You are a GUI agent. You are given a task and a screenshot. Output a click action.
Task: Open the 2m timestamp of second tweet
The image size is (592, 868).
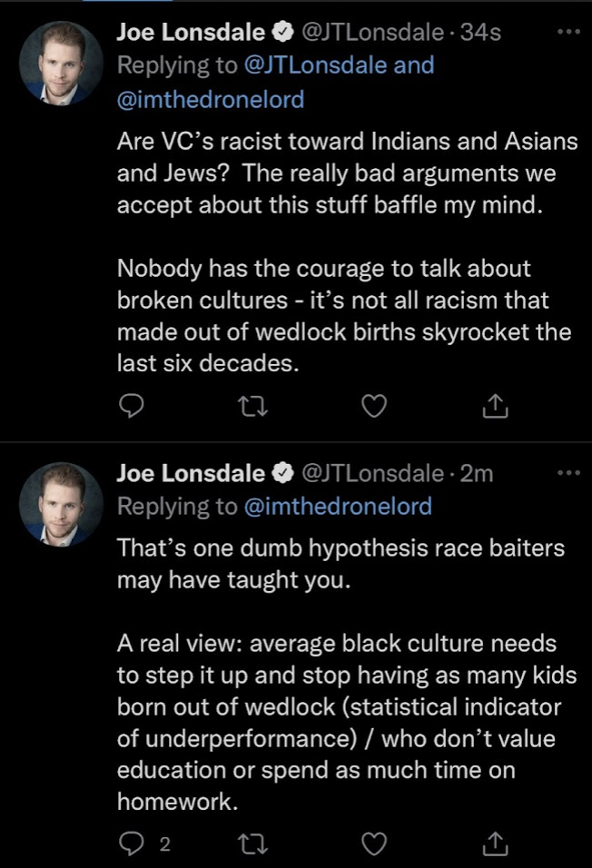coord(477,473)
